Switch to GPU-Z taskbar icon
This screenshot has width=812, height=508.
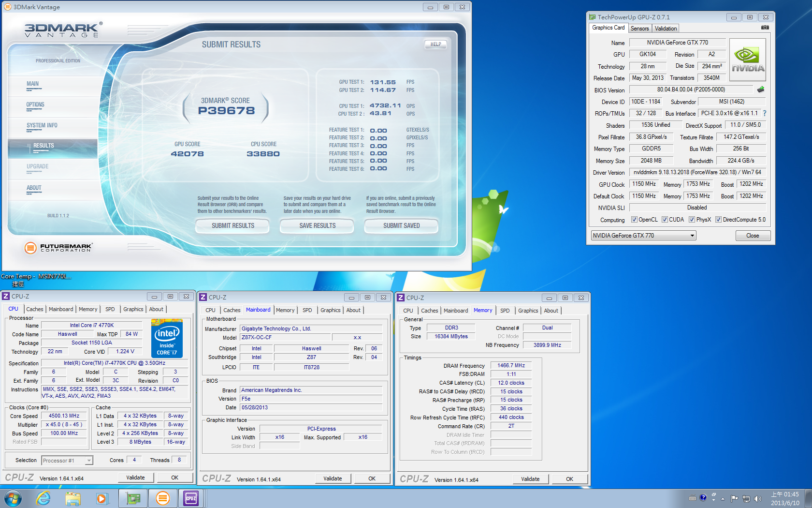133,498
